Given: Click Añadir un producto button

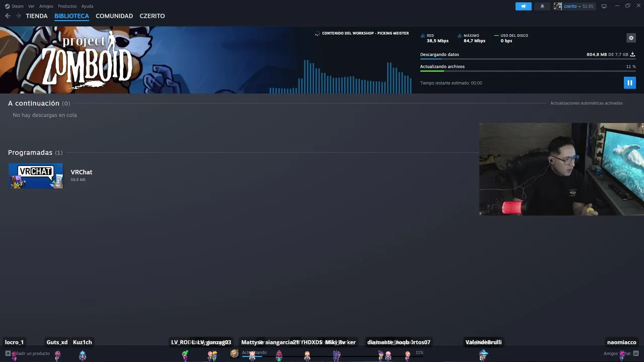Looking at the screenshot, I should pos(28,353).
